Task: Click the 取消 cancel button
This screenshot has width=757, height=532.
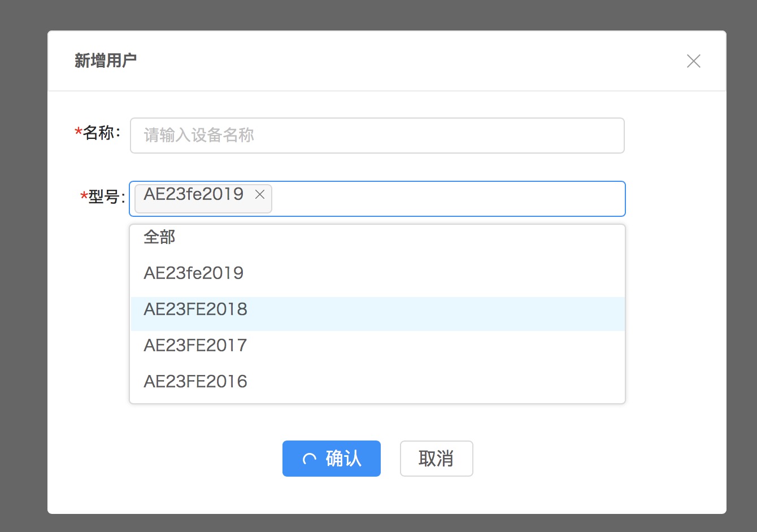Action: (436, 459)
